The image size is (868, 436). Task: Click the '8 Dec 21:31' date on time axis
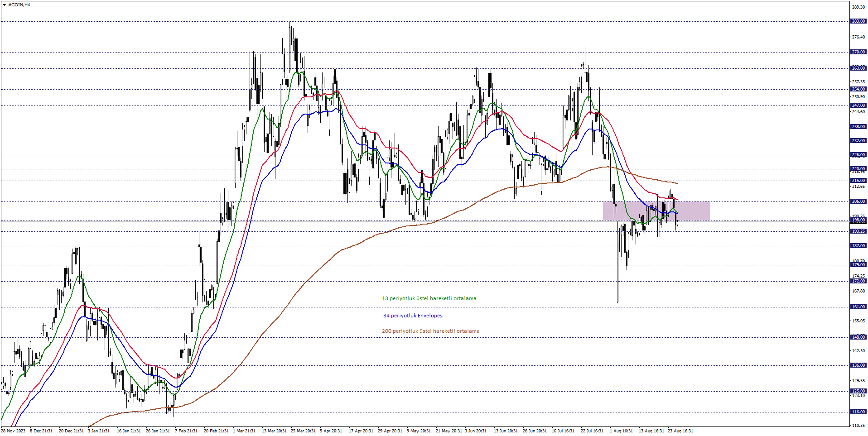coord(41,431)
